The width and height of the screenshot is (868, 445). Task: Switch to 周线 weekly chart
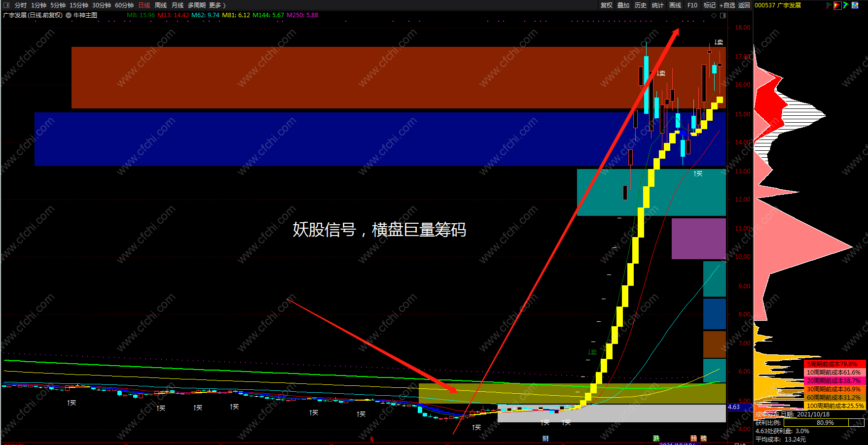point(161,5)
